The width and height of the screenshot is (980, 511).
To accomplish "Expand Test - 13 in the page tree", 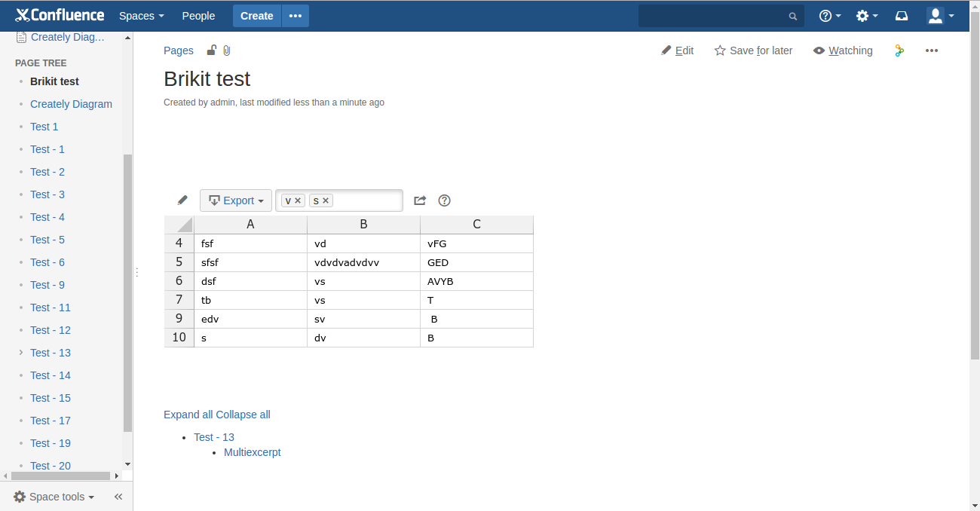I will 21,353.
